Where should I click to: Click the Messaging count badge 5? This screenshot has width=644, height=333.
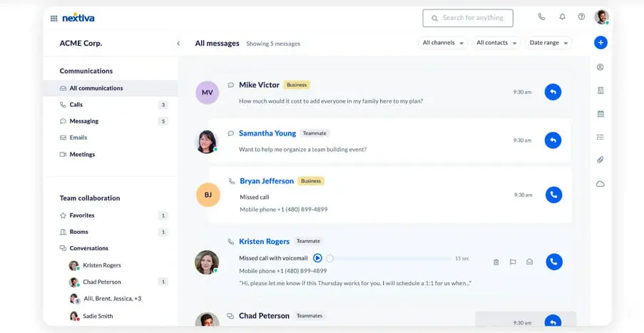point(163,121)
